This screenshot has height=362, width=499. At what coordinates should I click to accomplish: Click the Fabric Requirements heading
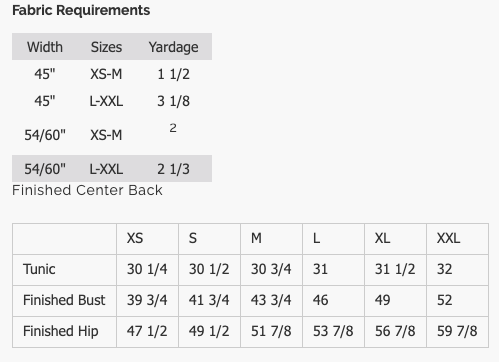81,11
